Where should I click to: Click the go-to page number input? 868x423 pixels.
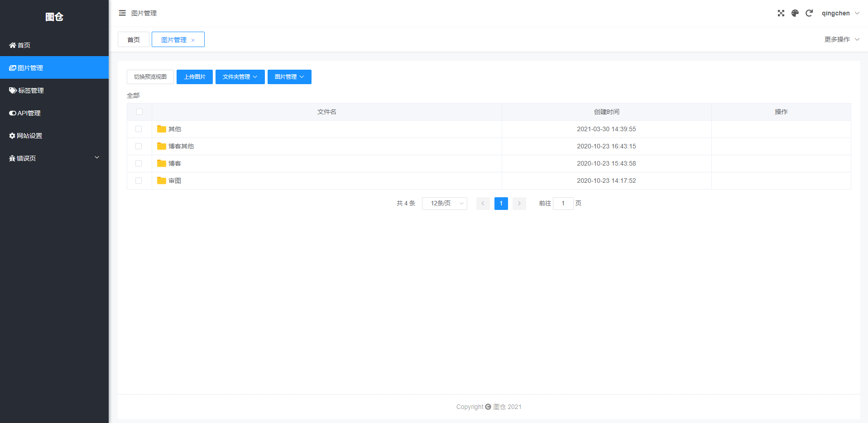563,204
